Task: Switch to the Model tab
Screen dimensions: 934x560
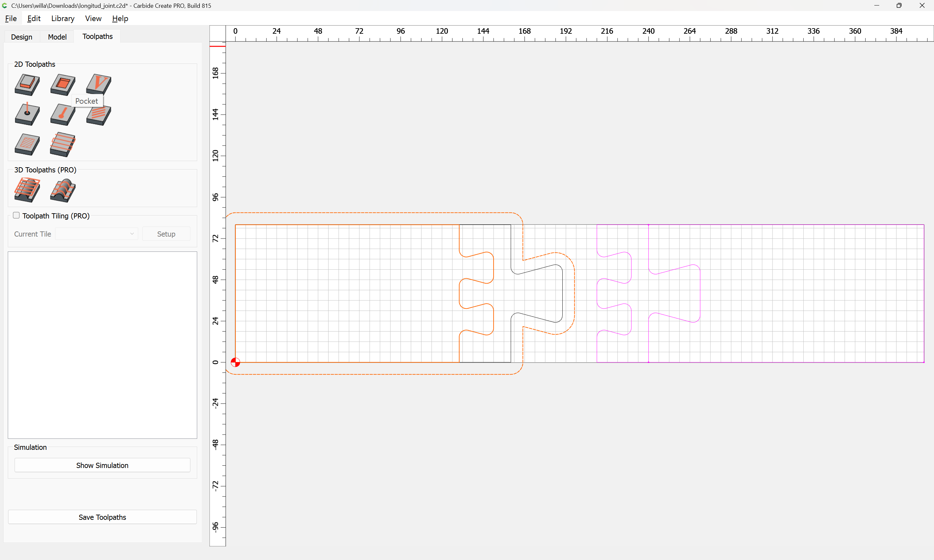Action: tap(57, 37)
